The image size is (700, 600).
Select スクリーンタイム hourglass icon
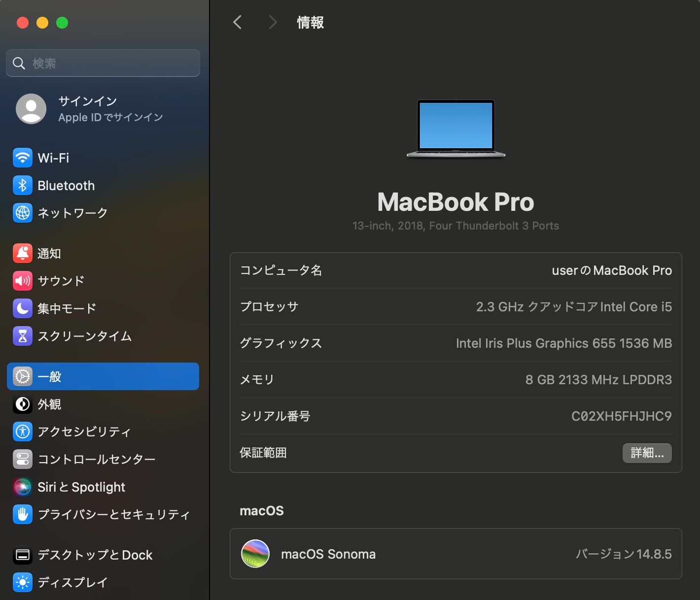coord(23,336)
